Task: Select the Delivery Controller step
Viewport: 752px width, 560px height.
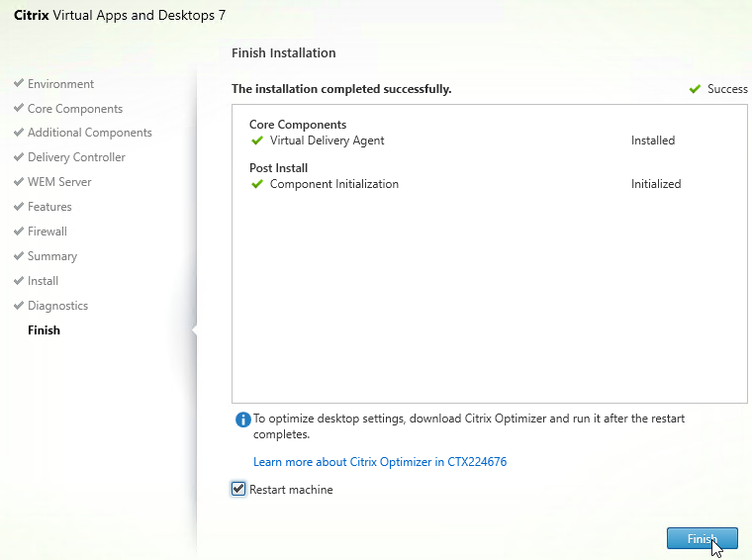Action: coord(76,157)
